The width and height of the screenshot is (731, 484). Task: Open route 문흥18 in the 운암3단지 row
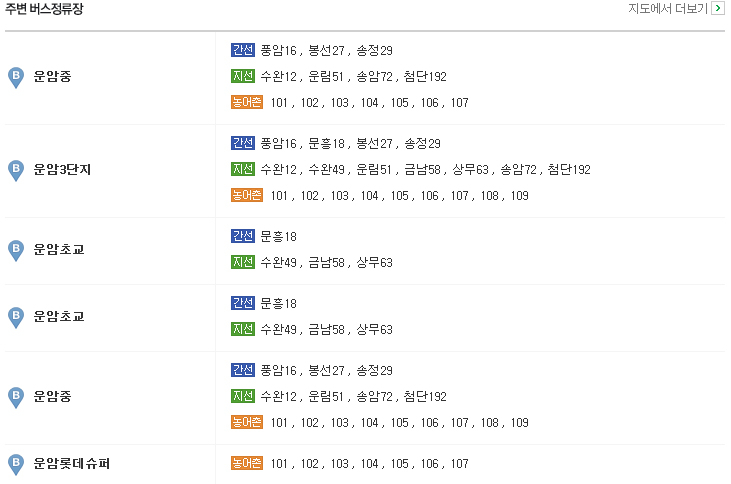point(326,144)
